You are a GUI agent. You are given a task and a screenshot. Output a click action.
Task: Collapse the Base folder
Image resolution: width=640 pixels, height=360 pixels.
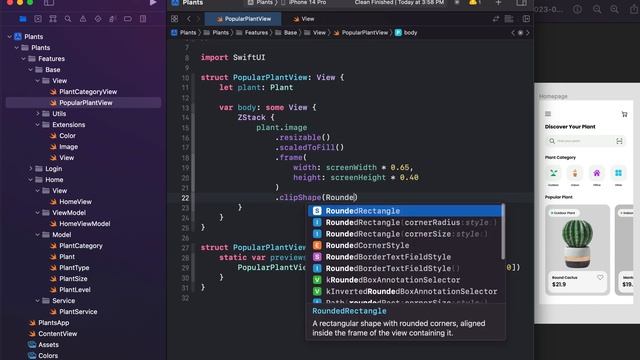(31, 70)
